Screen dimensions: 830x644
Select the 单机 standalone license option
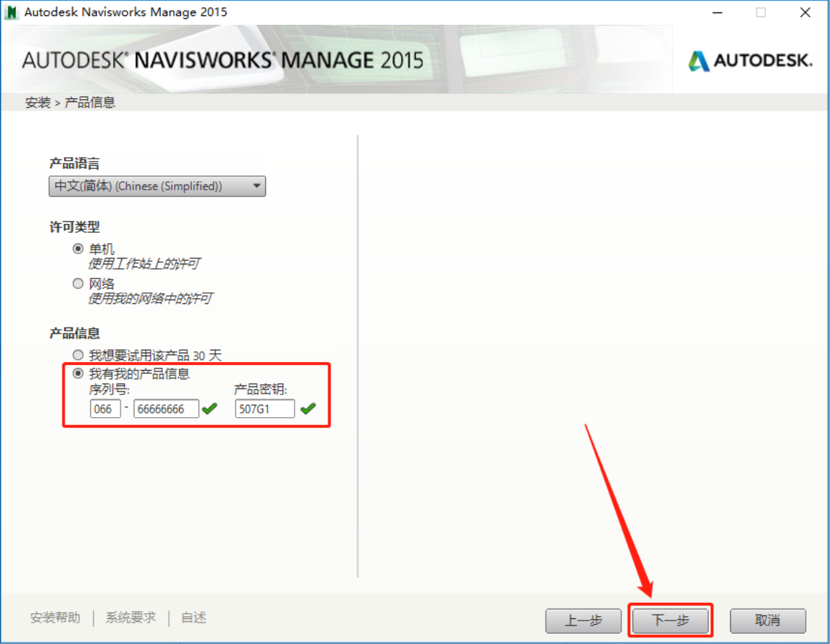pos(79,249)
